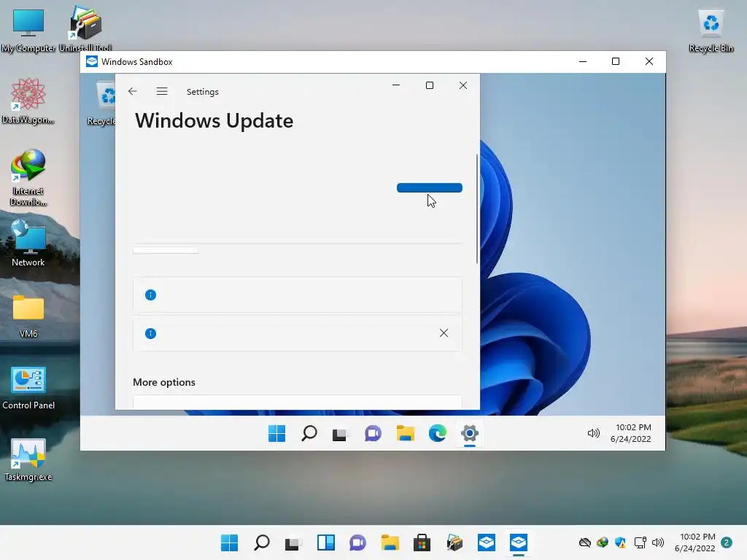Launch Microsoft Edge on the sandbox taskbar
Screen dimensions: 747x560
[438, 433]
